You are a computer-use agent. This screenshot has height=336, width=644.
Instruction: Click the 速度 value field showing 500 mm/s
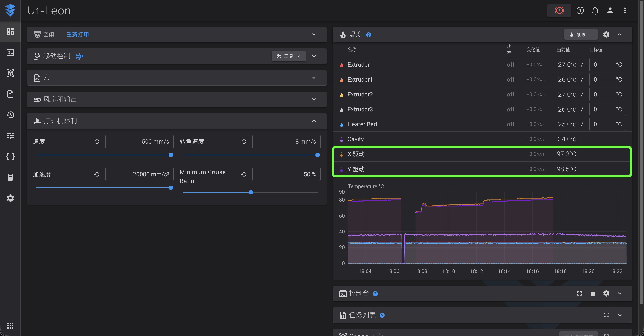[140, 142]
